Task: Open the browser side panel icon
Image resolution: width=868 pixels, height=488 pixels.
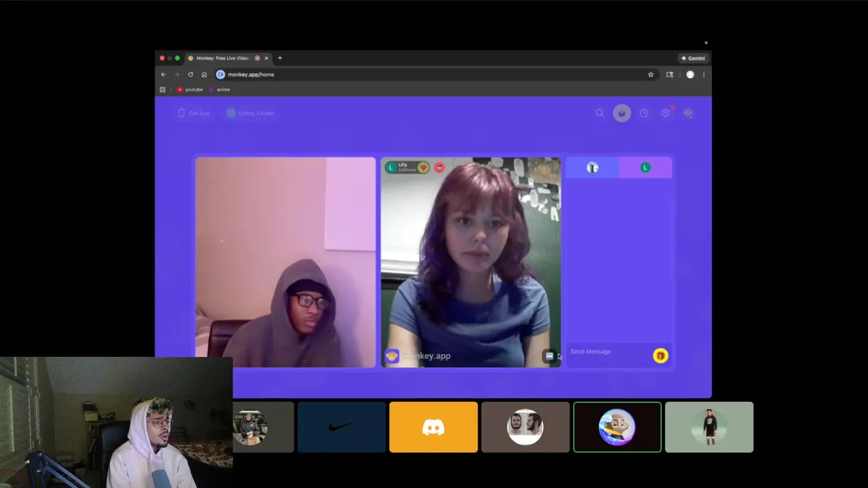Action: [x=670, y=75]
